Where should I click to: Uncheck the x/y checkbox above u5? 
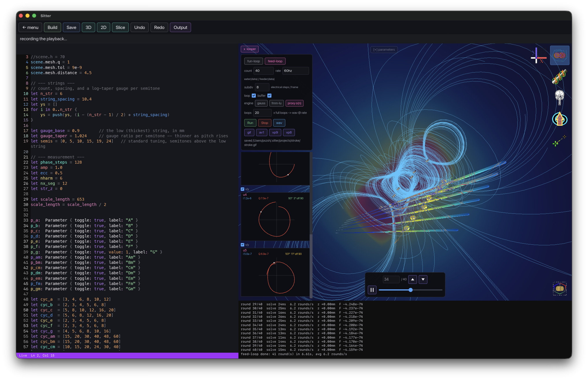[242, 245]
